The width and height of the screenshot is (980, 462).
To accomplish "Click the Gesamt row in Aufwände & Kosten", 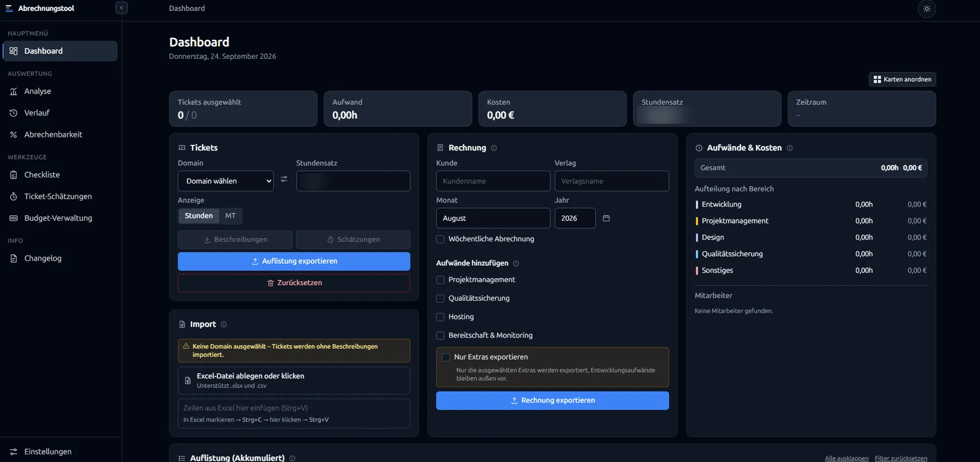I will point(811,168).
